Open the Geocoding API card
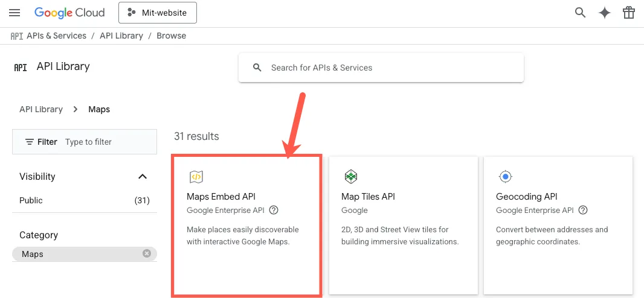This screenshot has width=644, height=298. point(558,226)
